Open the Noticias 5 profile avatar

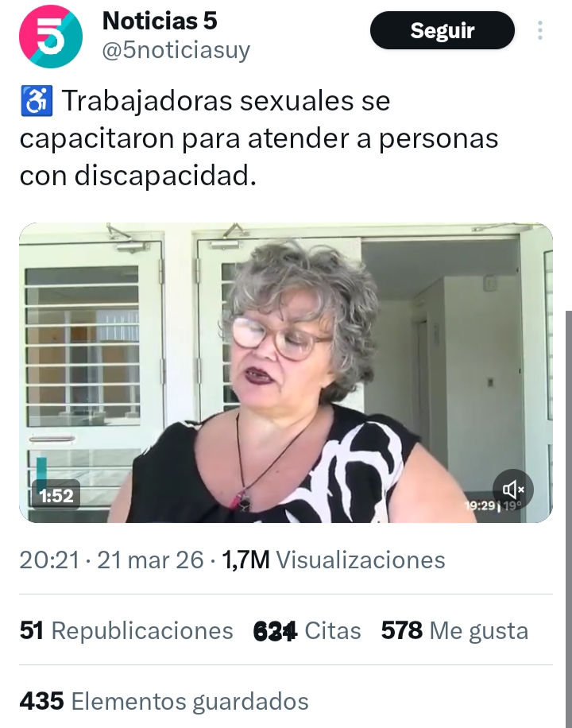pyautogui.click(x=51, y=37)
